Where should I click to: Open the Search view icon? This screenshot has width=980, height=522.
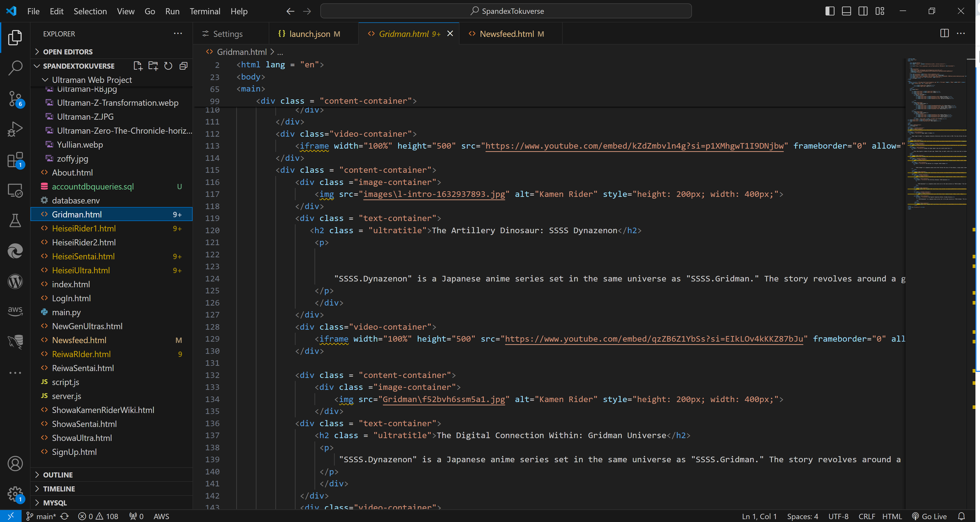click(x=15, y=68)
